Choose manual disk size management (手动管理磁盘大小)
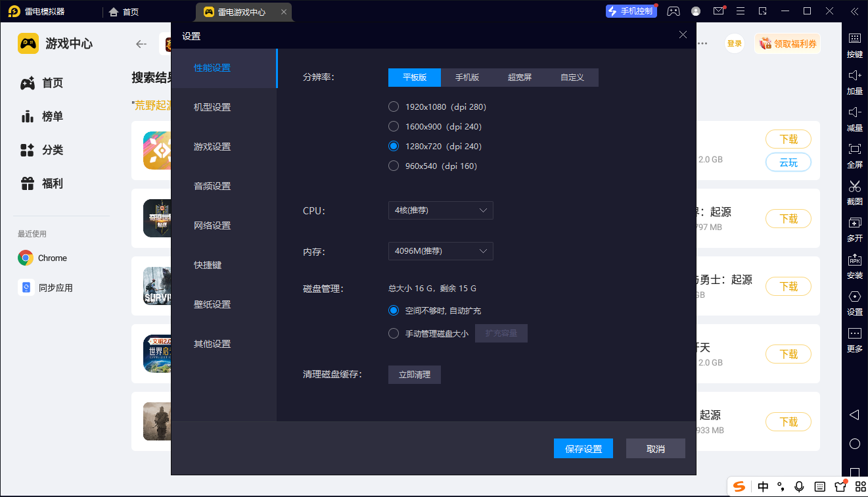Screen dimensions: 868x497 [x=394, y=333]
